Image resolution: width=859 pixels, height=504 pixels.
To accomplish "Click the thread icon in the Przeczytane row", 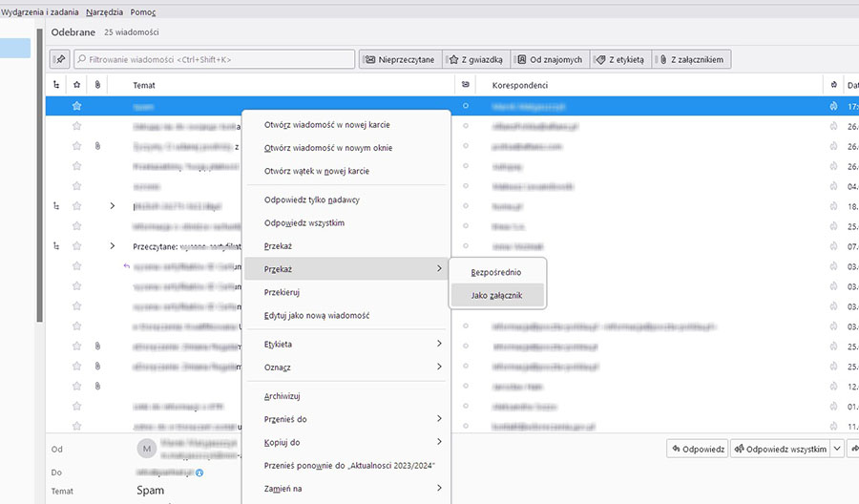I will 56,246.
